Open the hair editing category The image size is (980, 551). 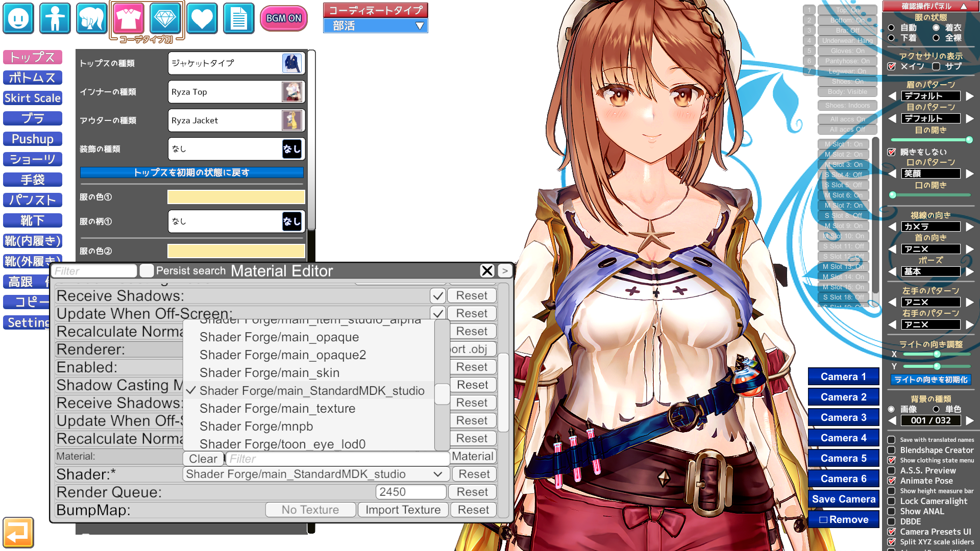coord(92,18)
